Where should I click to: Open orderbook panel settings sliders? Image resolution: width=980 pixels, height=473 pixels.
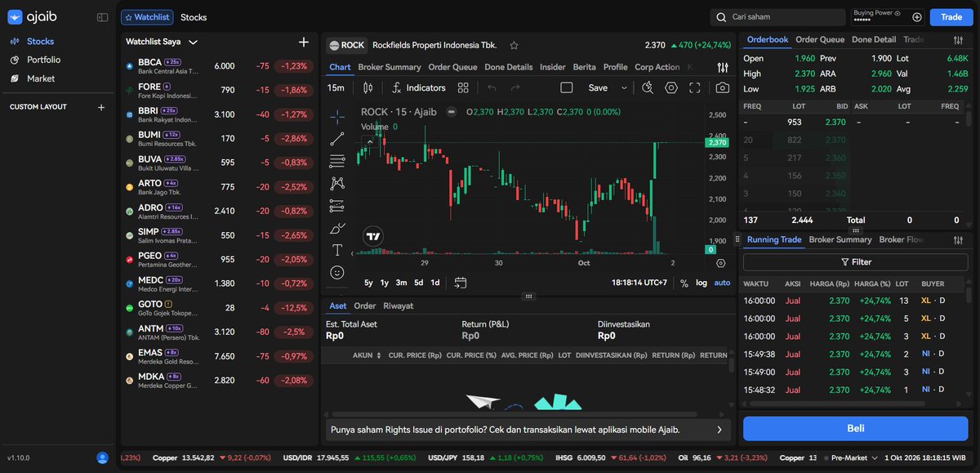tap(958, 40)
